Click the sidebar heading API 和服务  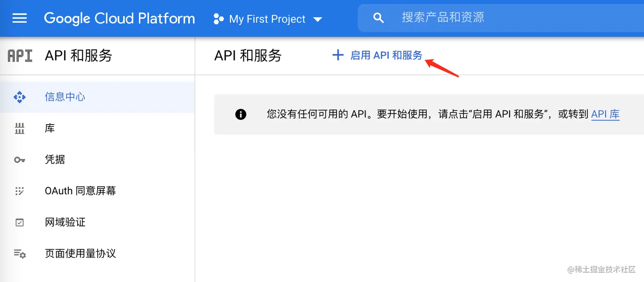(x=78, y=56)
